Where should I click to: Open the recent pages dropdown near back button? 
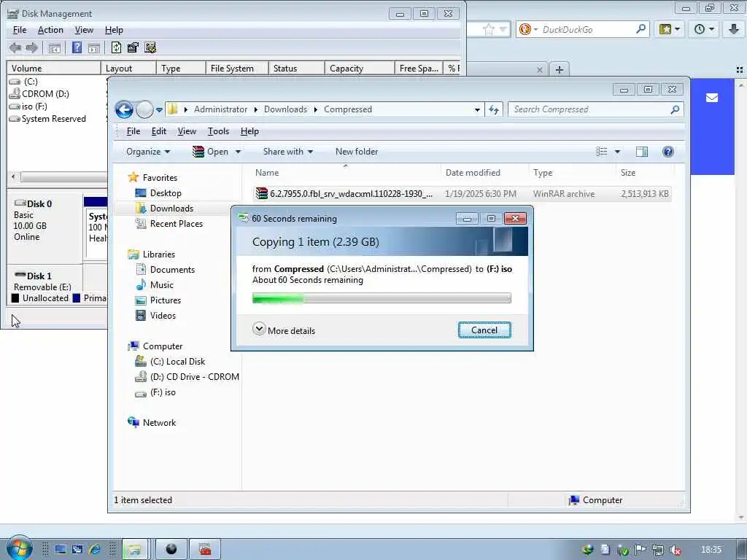159,110
